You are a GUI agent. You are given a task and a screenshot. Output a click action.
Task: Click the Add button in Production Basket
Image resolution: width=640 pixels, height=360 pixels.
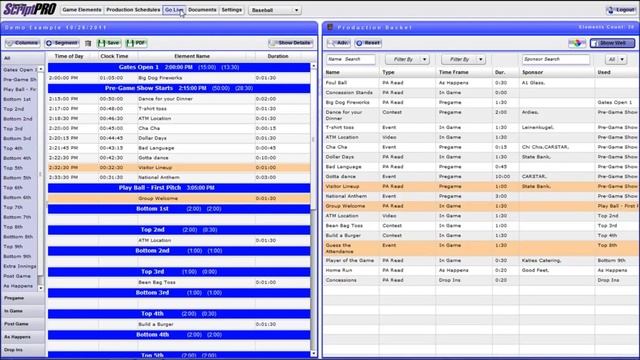[x=339, y=43]
